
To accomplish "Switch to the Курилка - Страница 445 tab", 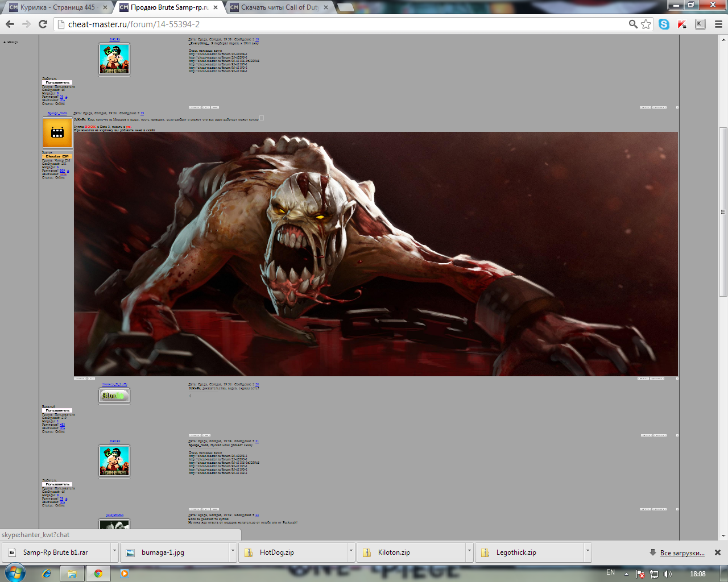I will [x=57, y=7].
